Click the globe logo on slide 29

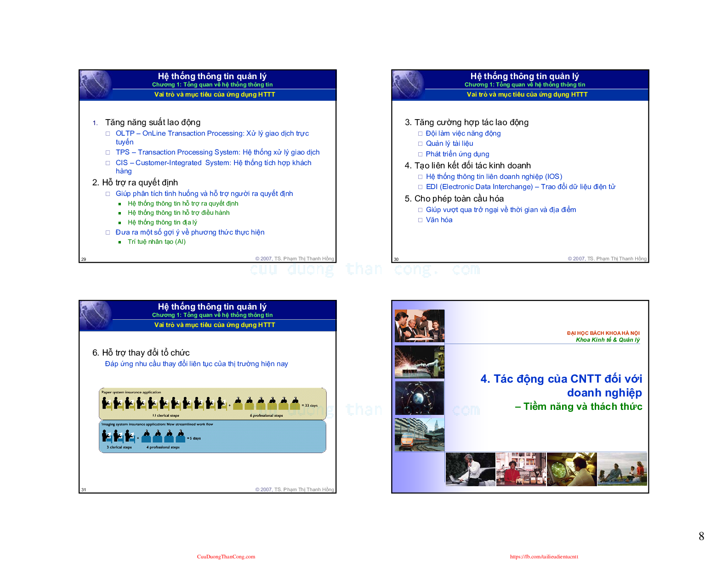[x=96, y=85]
